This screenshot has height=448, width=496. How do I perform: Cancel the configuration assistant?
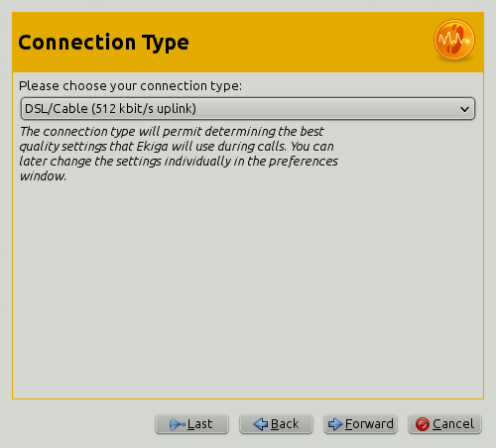click(444, 424)
